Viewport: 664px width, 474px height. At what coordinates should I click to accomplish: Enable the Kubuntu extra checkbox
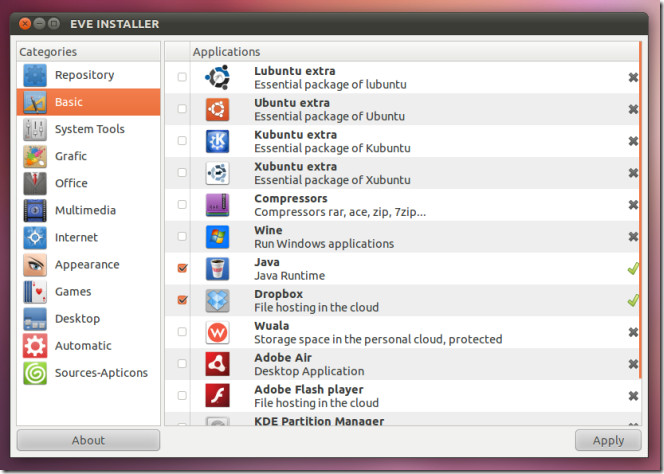pos(182,141)
